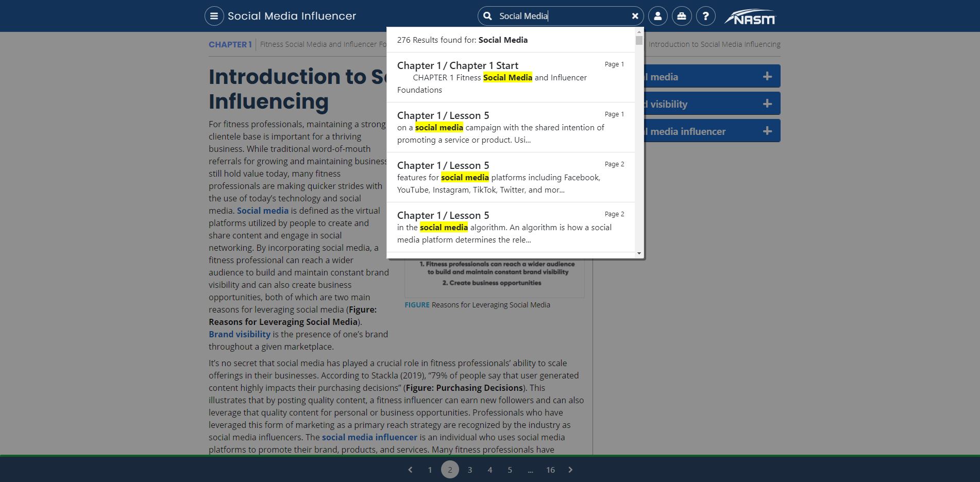Open the user profile icon

(x=658, y=16)
